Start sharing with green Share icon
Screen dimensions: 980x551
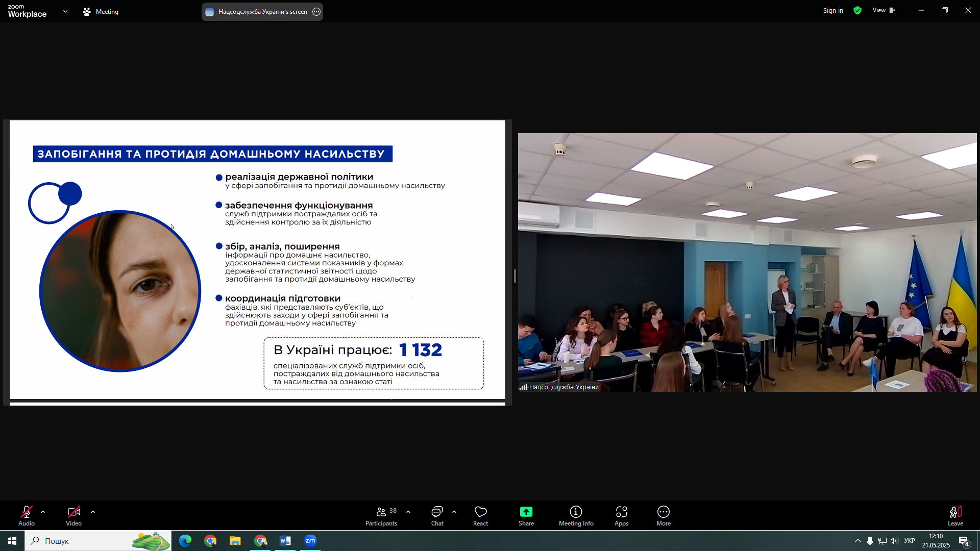pyautogui.click(x=526, y=512)
